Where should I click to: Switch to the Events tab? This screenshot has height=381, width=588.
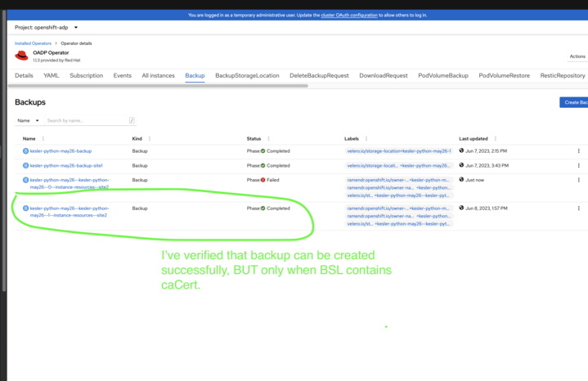pos(122,75)
